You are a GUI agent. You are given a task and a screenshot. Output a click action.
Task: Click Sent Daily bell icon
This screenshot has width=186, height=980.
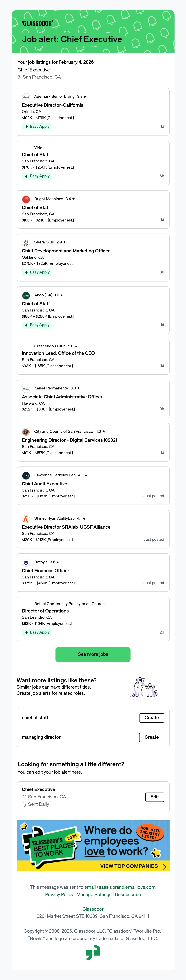click(x=24, y=804)
